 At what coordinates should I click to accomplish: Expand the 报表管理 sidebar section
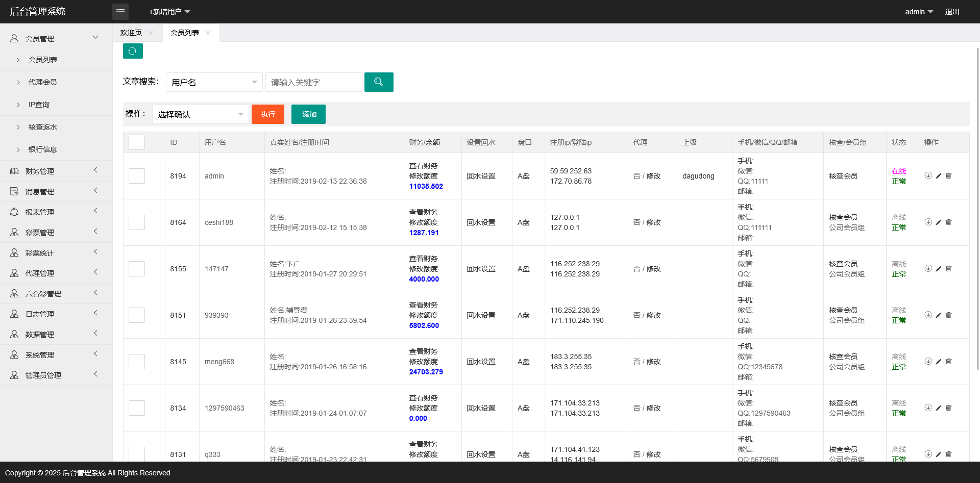pos(95,211)
